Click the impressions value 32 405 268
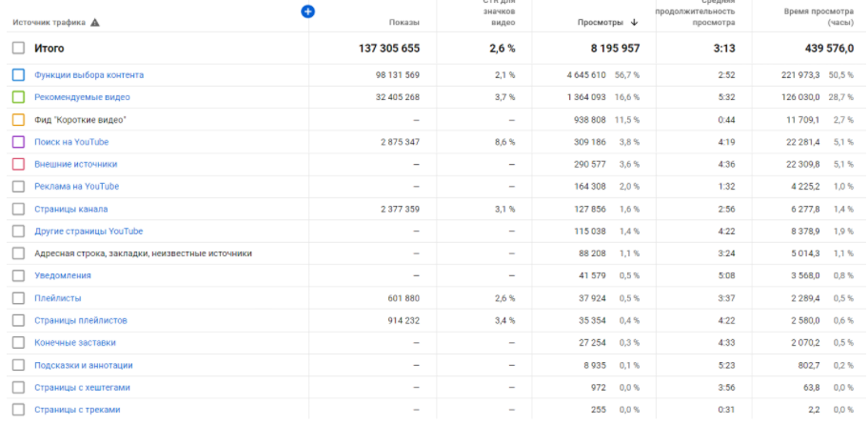 click(x=398, y=97)
